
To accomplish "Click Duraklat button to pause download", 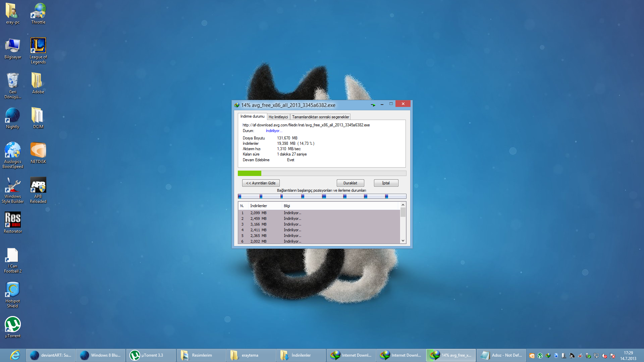I will click(350, 183).
